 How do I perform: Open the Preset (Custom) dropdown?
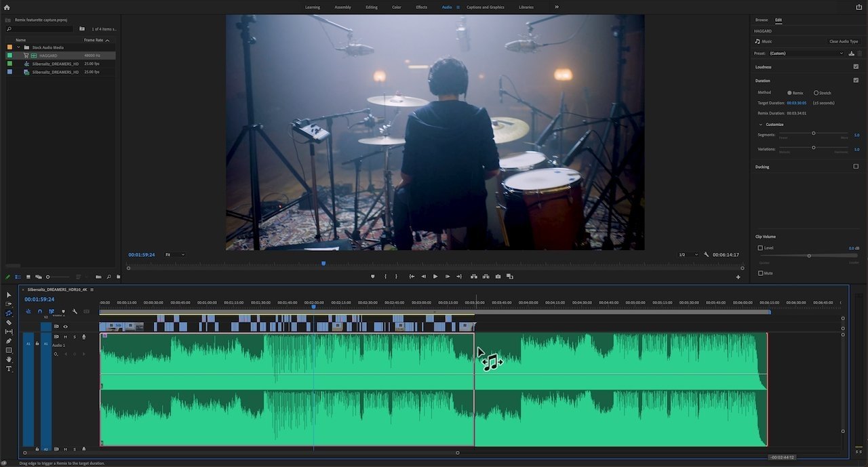(x=806, y=54)
